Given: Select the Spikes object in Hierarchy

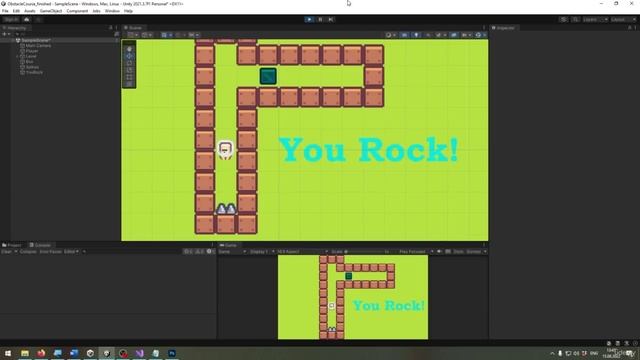Looking at the screenshot, I should (32, 67).
